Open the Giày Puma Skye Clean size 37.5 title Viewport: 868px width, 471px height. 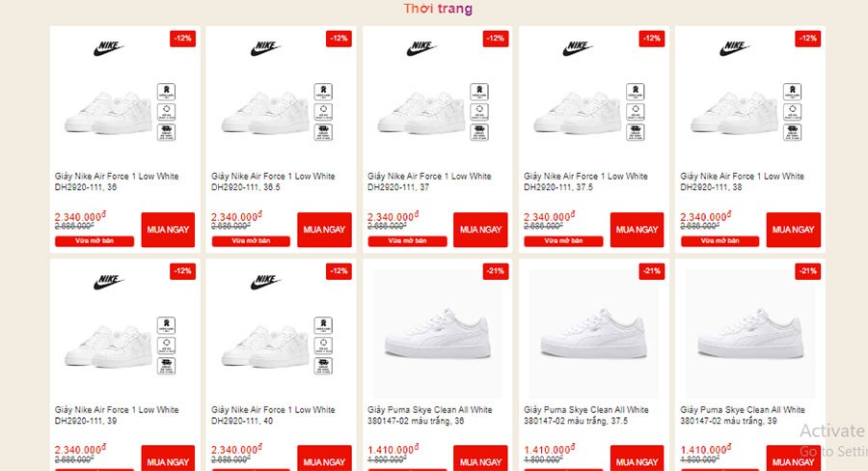(x=586, y=416)
